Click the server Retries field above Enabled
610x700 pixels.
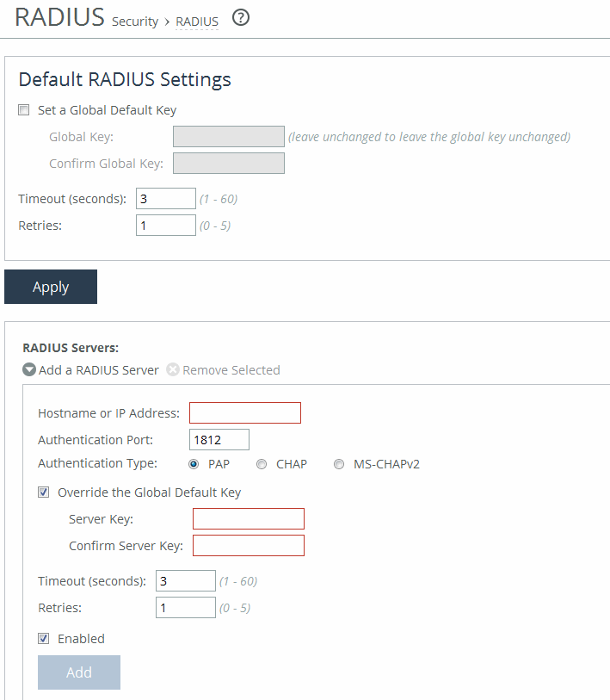(186, 608)
